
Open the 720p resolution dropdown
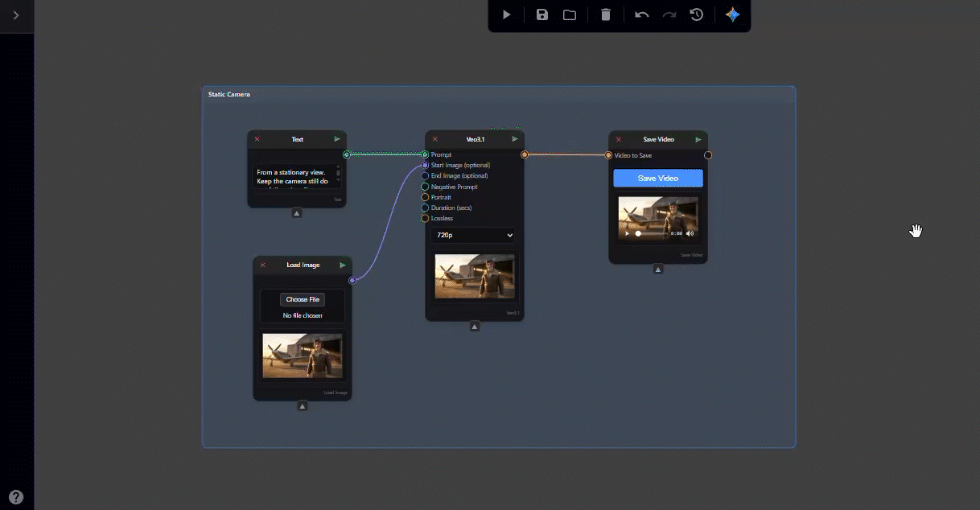click(x=473, y=235)
